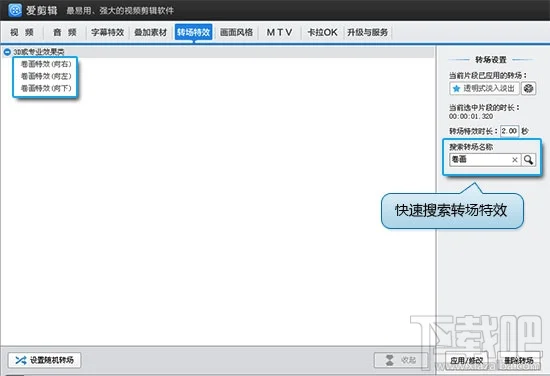Open the 画面风格 tab
This screenshot has width=550, height=376.
pos(236,32)
